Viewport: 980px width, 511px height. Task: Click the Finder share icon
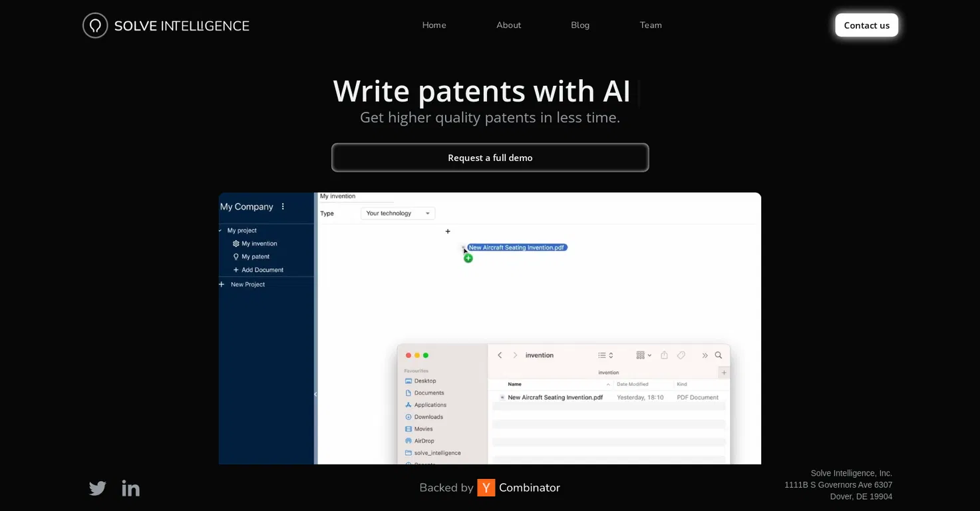pos(664,355)
